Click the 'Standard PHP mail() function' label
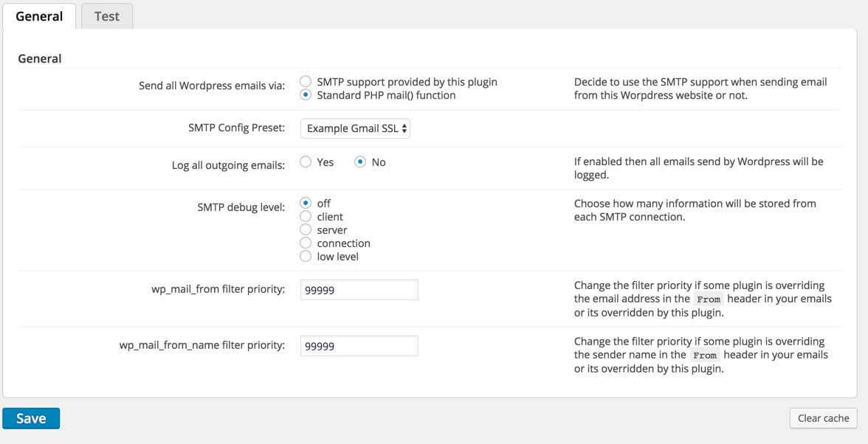 coord(386,95)
